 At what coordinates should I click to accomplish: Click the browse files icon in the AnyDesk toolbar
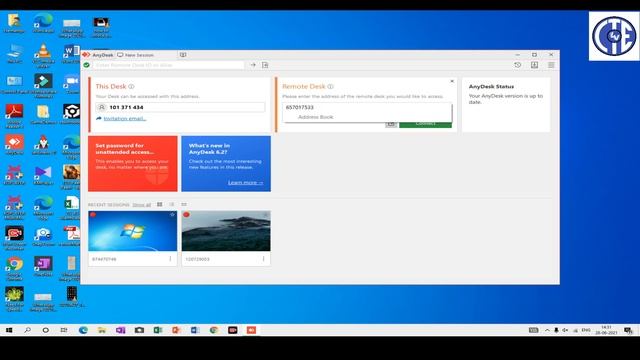click(x=265, y=65)
